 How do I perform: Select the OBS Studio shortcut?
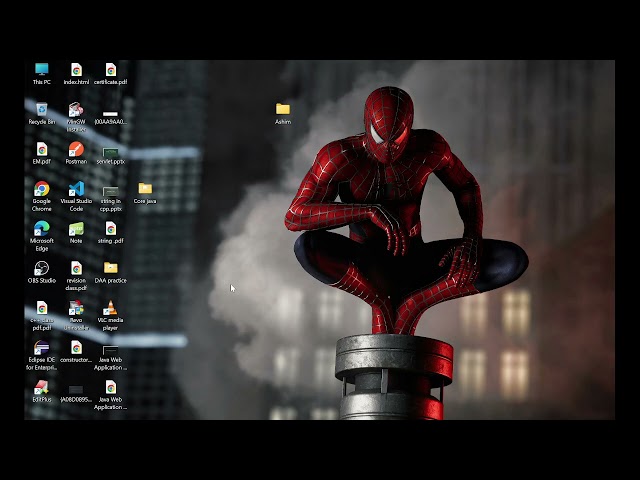42,272
